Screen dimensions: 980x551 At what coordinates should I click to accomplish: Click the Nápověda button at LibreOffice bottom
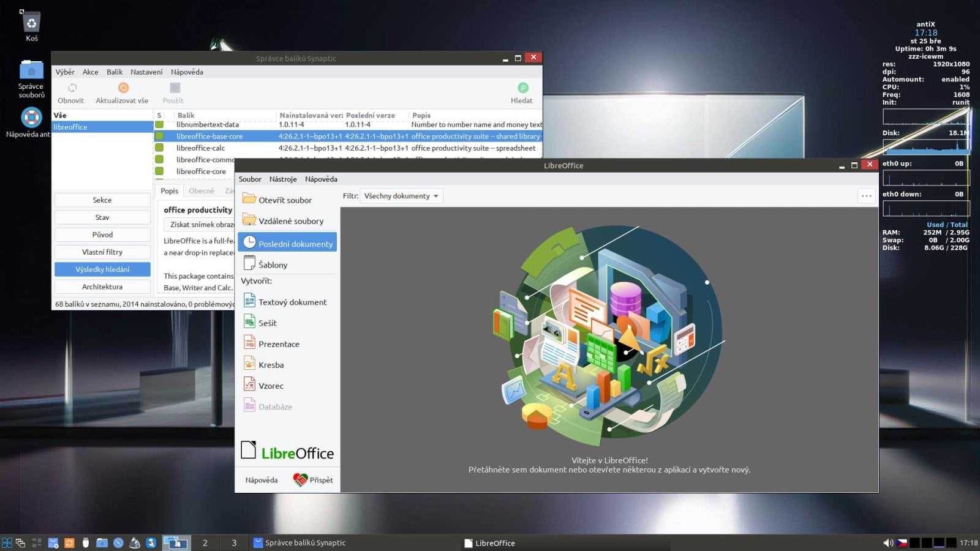coord(262,480)
